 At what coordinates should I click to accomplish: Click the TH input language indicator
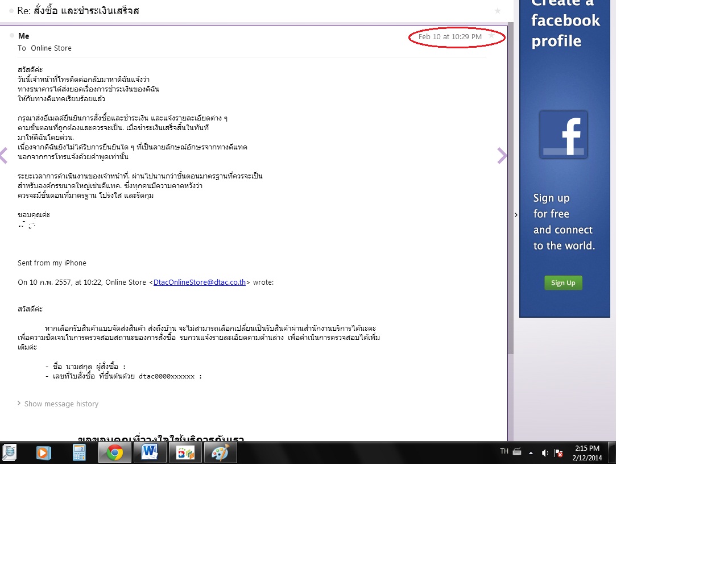click(x=504, y=451)
